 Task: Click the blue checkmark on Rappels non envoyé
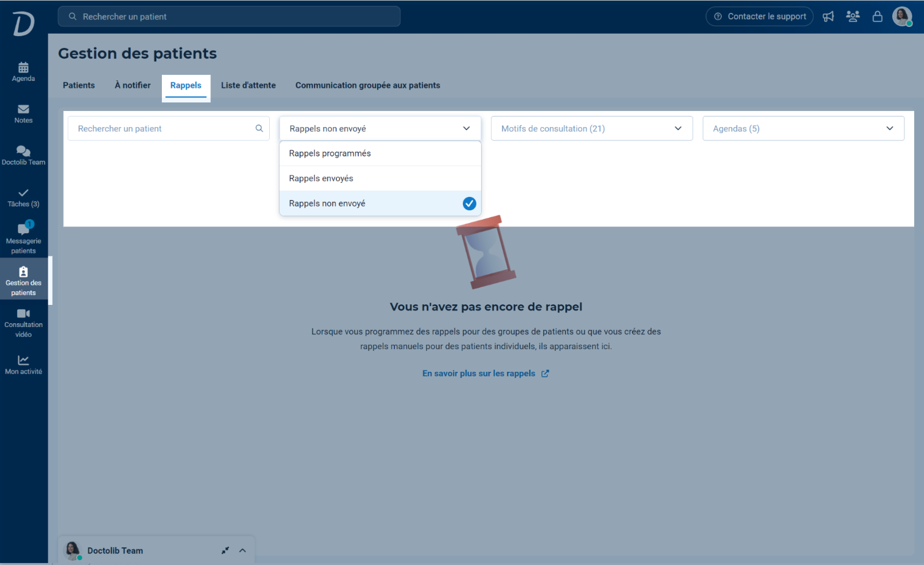coord(469,203)
